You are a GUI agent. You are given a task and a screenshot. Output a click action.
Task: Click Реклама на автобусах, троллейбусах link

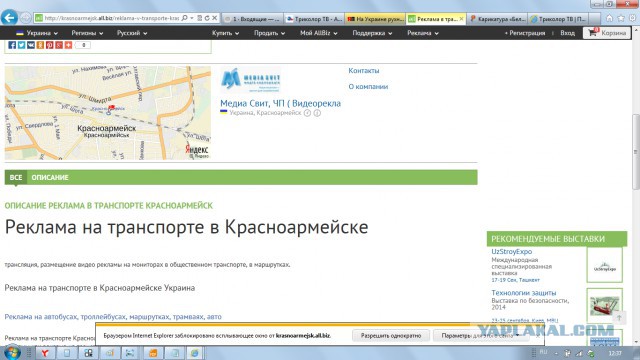pyautogui.click(x=113, y=317)
